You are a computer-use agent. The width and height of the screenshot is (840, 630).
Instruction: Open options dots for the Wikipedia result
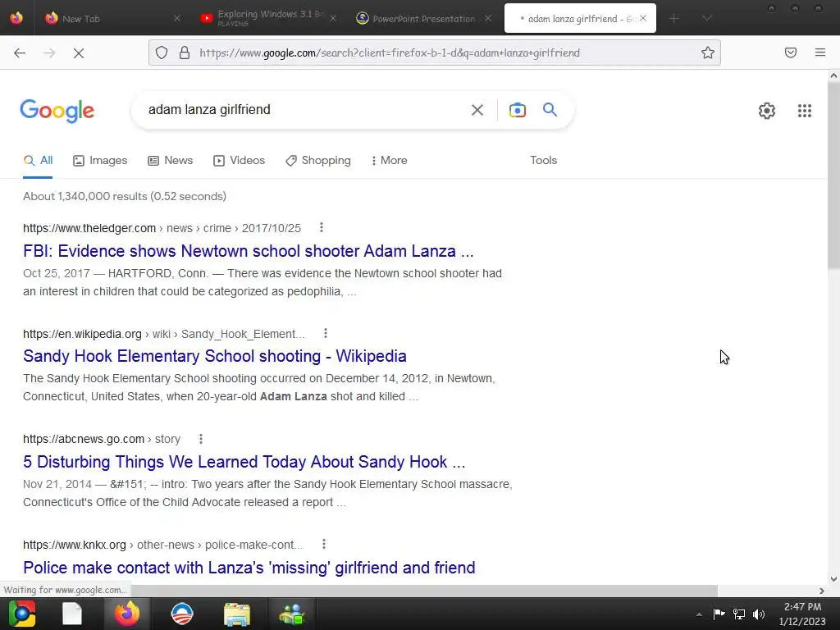[x=325, y=333]
